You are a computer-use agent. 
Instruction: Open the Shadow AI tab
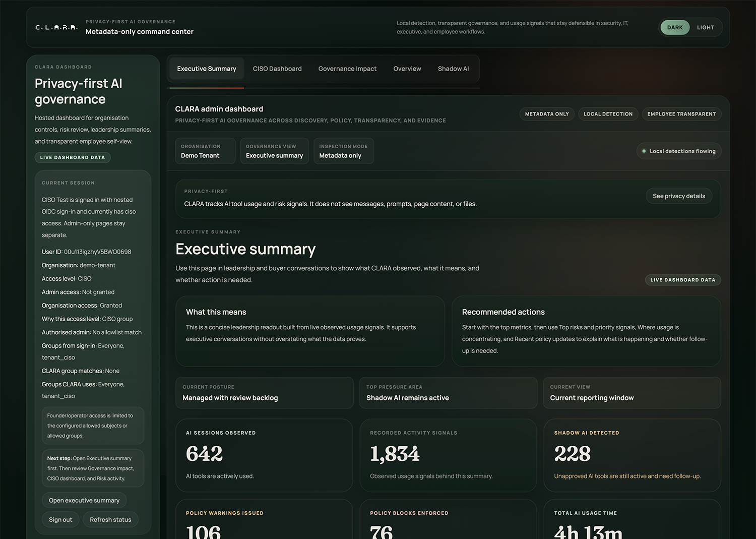click(x=453, y=69)
